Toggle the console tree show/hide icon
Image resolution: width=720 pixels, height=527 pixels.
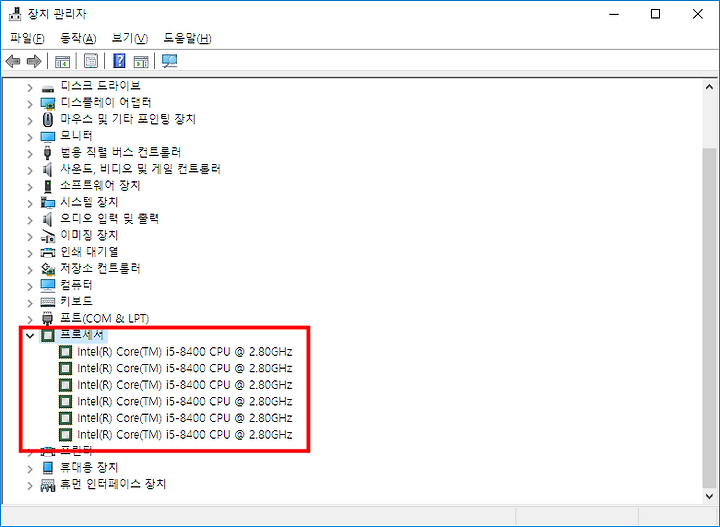coord(62,61)
